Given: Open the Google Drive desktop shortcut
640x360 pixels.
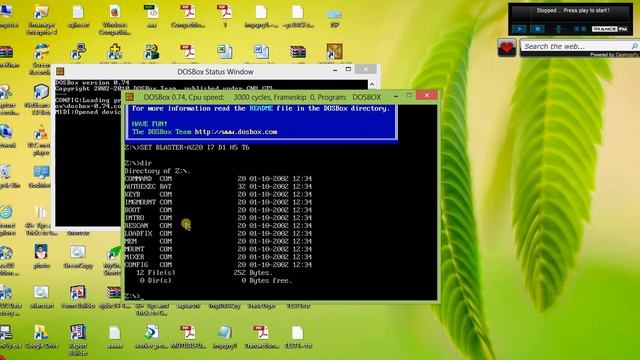Looking at the screenshot, I should pyautogui.click(x=41, y=337).
